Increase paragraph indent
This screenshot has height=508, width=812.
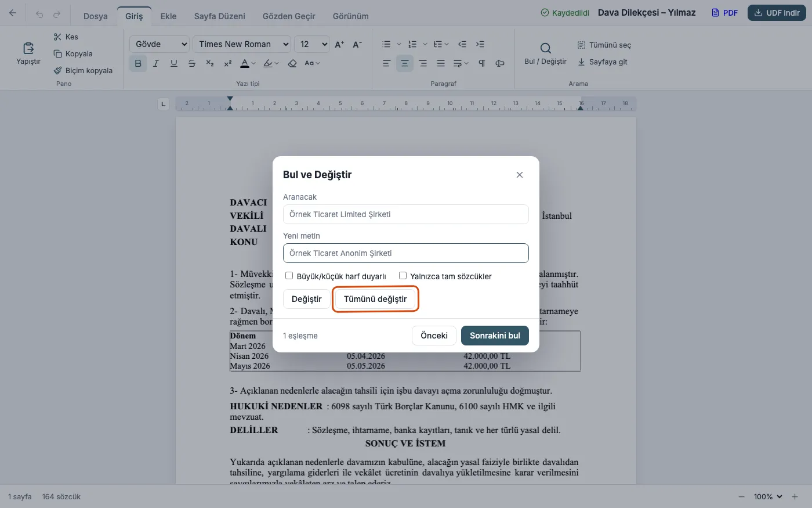480,44
